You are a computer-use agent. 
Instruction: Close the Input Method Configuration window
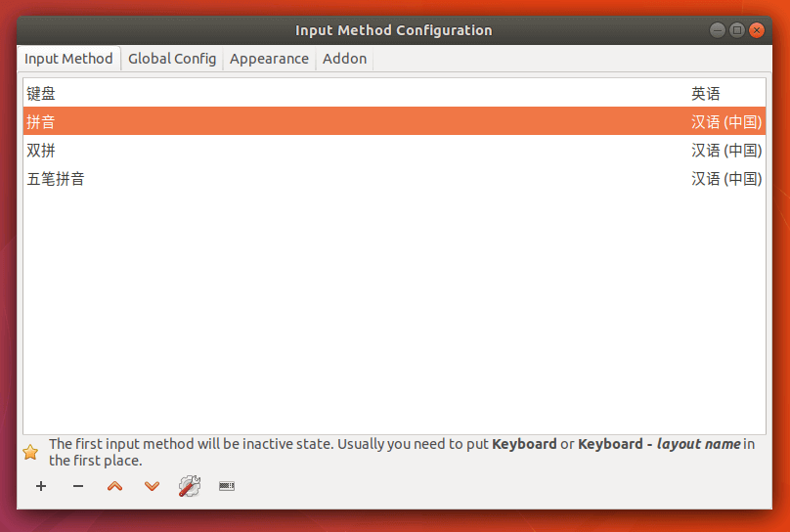(757, 30)
